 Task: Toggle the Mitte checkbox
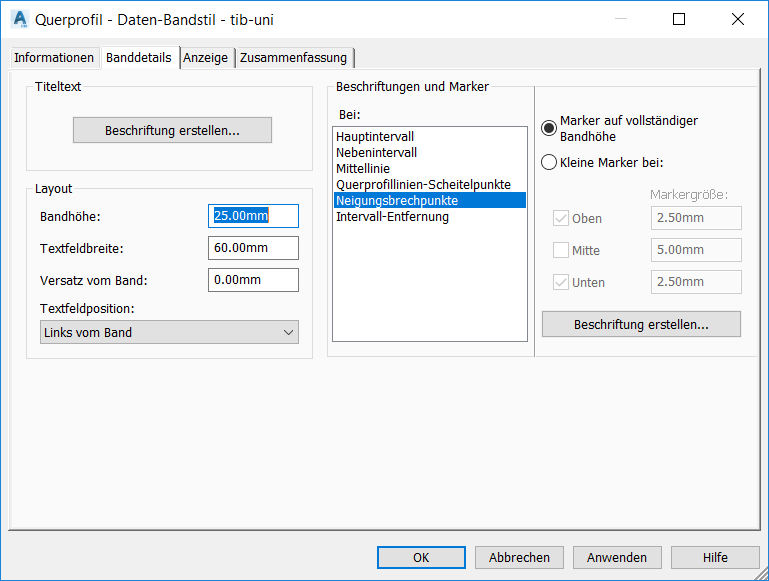(561, 251)
